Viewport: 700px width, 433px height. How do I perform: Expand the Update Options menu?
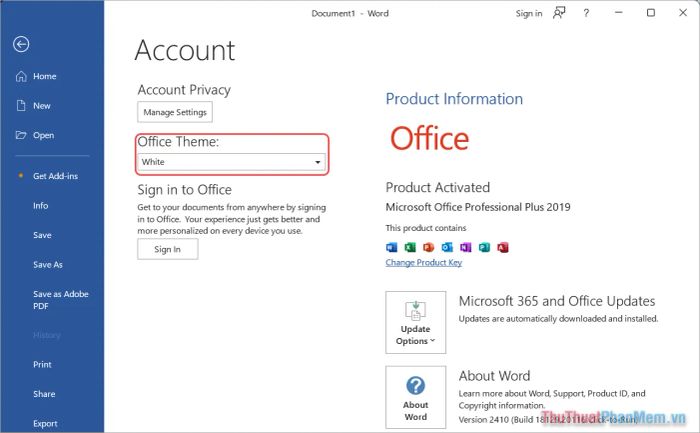click(416, 322)
